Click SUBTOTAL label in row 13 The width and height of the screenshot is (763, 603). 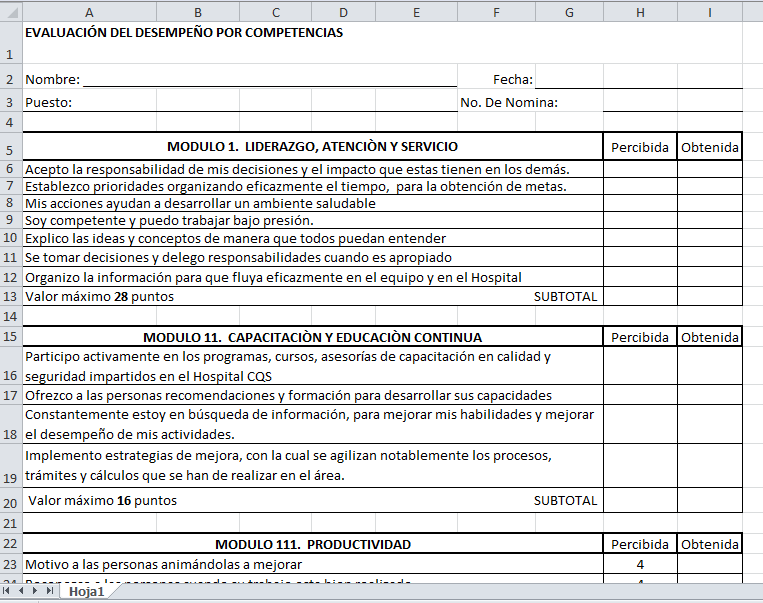565,296
